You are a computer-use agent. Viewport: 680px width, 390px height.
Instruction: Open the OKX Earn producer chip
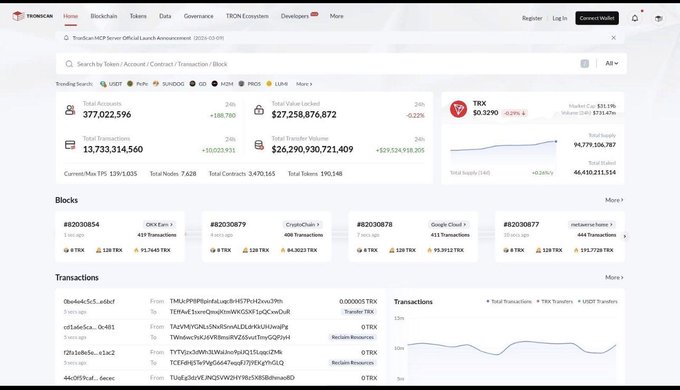click(x=159, y=225)
